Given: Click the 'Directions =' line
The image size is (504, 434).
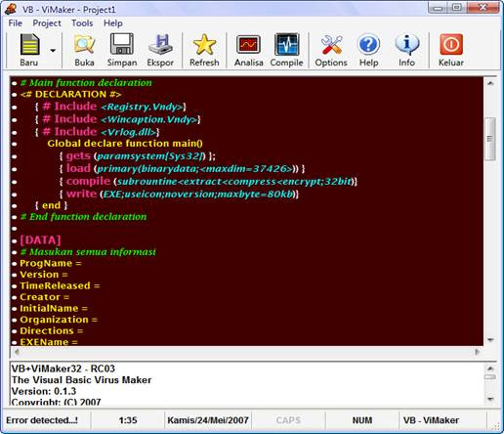Looking at the screenshot, I should point(51,331).
